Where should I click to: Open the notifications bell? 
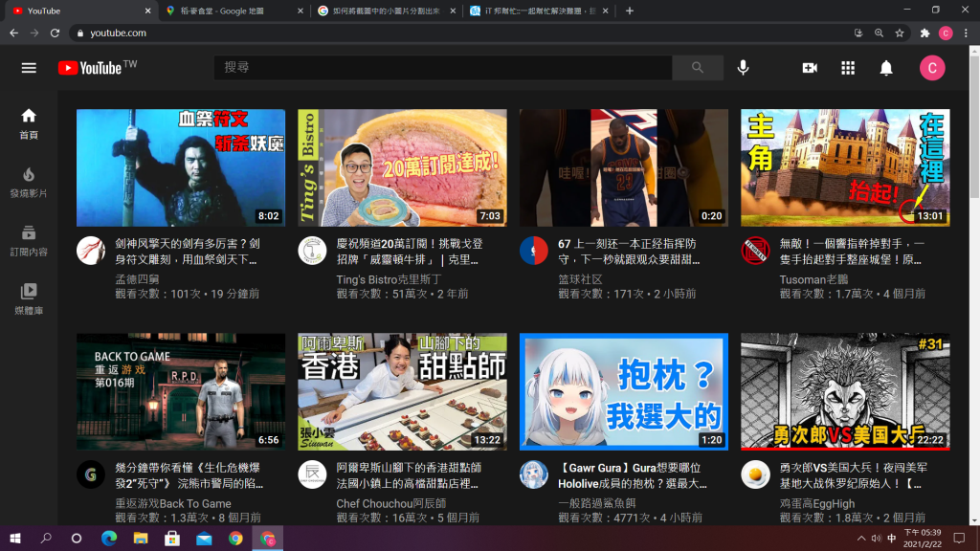[886, 68]
